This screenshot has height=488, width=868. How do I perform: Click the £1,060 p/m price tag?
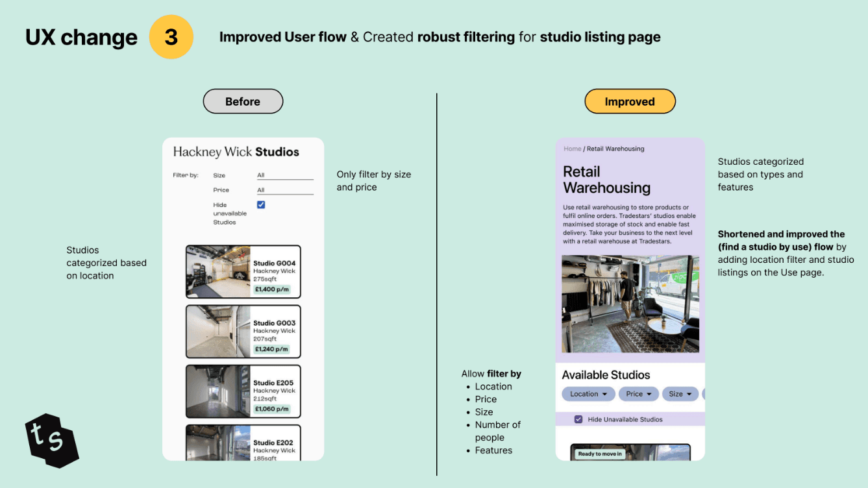point(271,409)
